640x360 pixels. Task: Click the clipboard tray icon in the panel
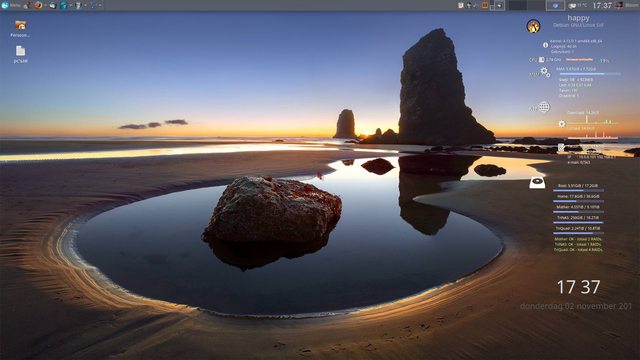tap(460, 5)
